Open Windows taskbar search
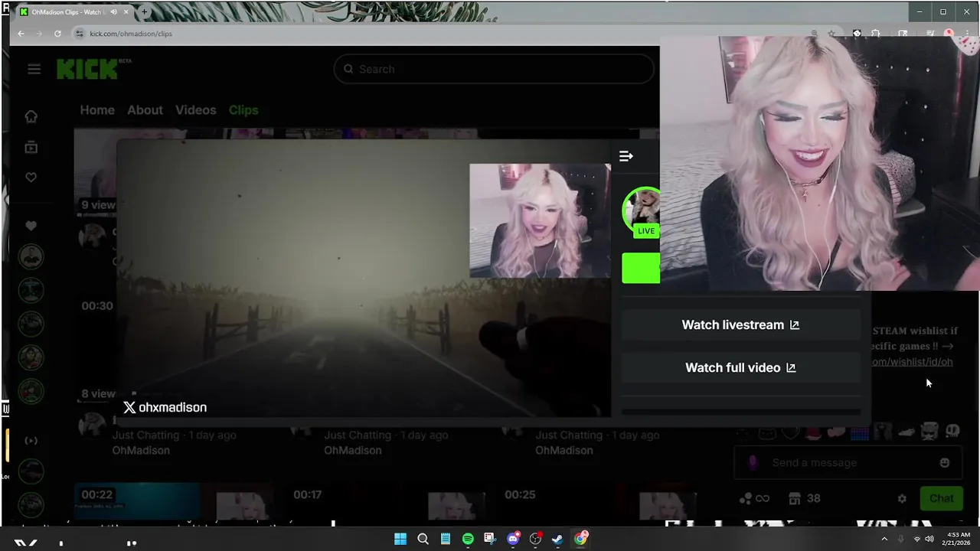This screenshot has height=551, width=980. point(423,539)
